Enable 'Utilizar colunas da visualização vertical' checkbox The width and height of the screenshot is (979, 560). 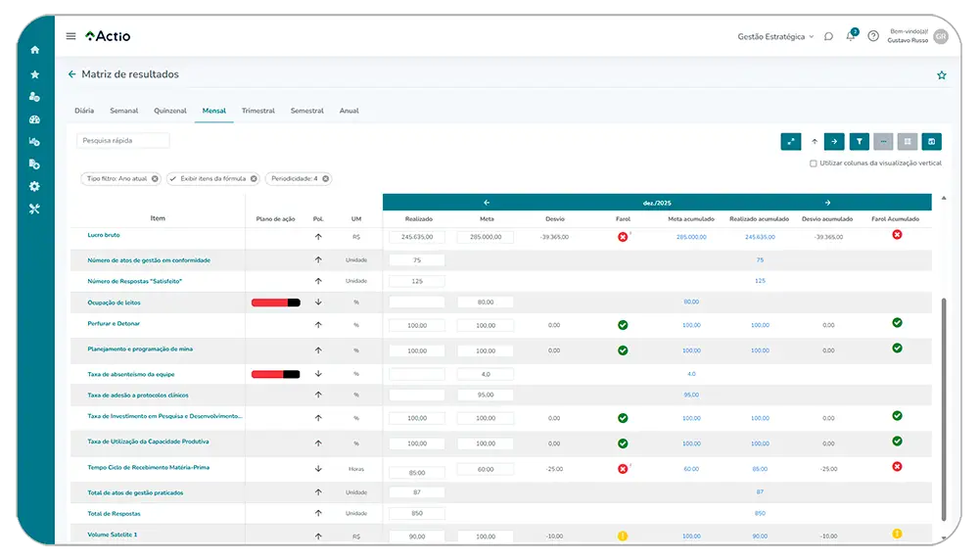click(814, 163)
